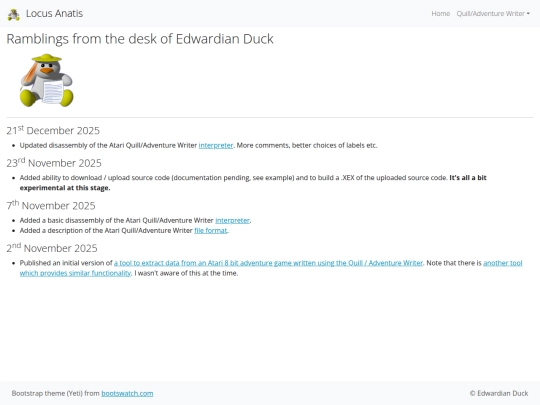
Task: Open interpreter link under 21st December 2025
Action: (x=216, y=145)
